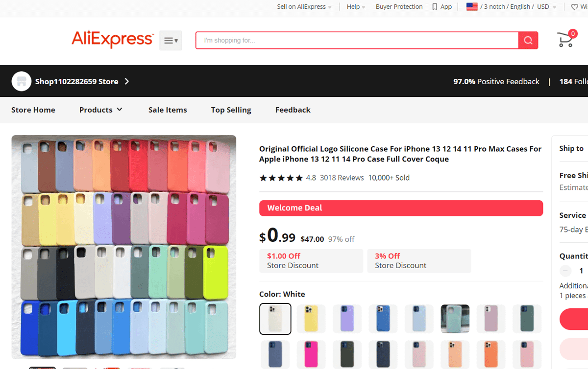Open the Feedback tab
Viewport: 588px width, 369px height.
293,110
